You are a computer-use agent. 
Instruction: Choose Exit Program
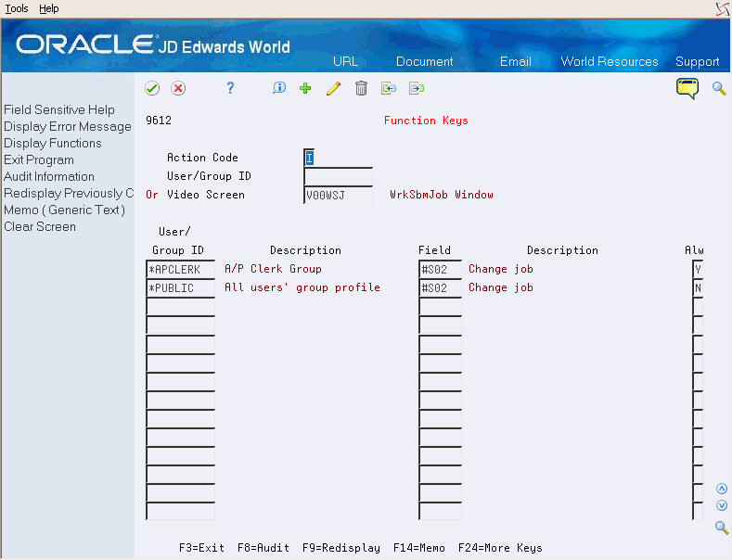(x=39, y=160)
